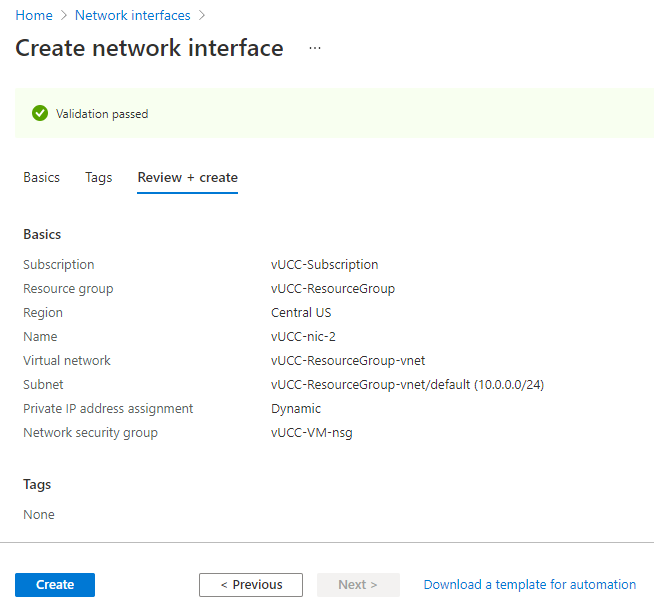Switch to the Basics tab
The height and width of the screenshot is (605, 654).
tap(42, 178)
